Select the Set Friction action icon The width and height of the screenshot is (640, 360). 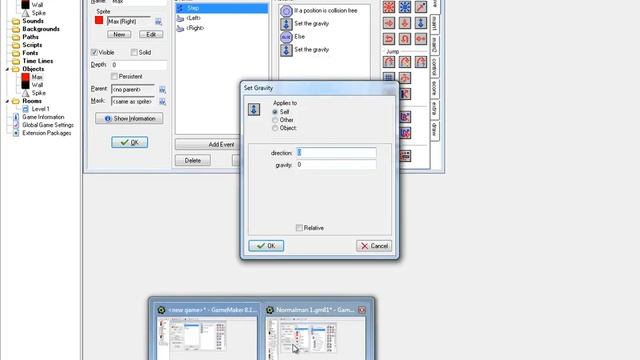click(x=420, y=39)
